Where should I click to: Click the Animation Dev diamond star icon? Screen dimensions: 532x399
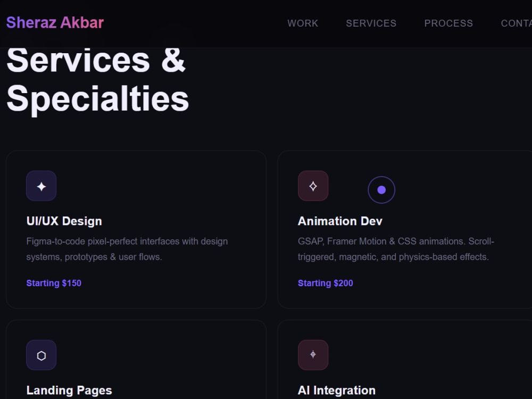(313, 186)
